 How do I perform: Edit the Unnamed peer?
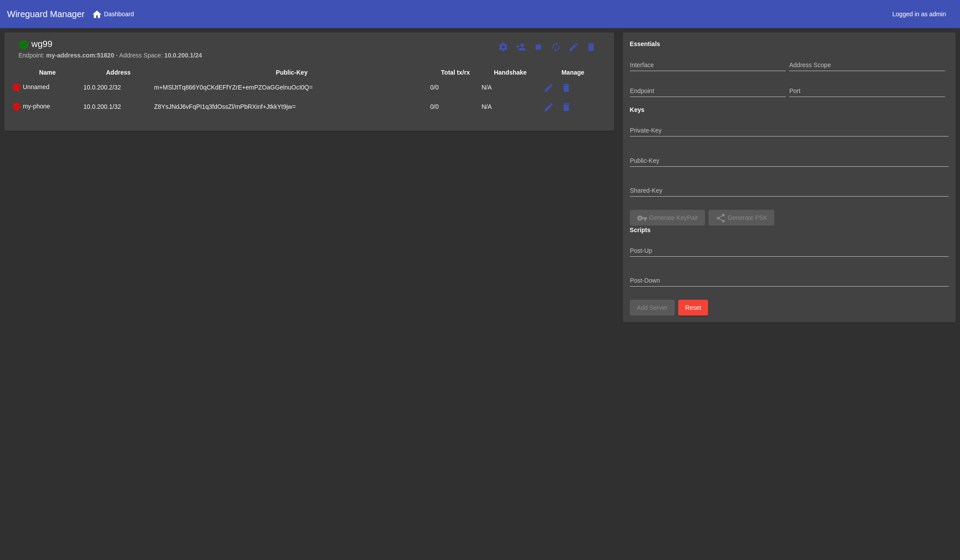tap(548, 88)
